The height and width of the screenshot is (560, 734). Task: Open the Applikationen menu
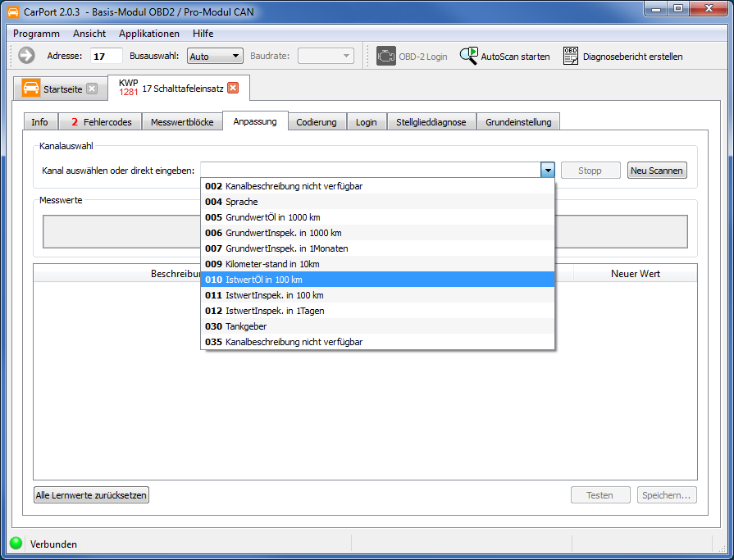(x=149, y=34)
